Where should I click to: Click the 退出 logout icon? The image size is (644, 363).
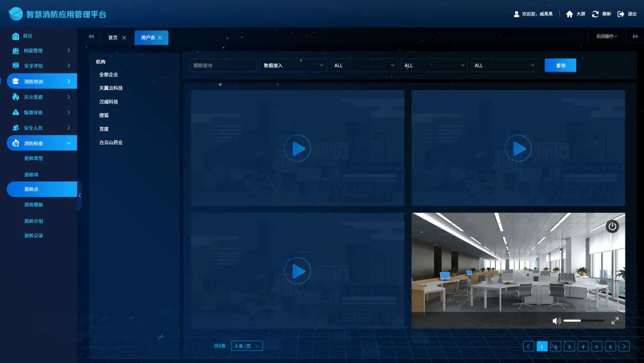coord(621,14)
